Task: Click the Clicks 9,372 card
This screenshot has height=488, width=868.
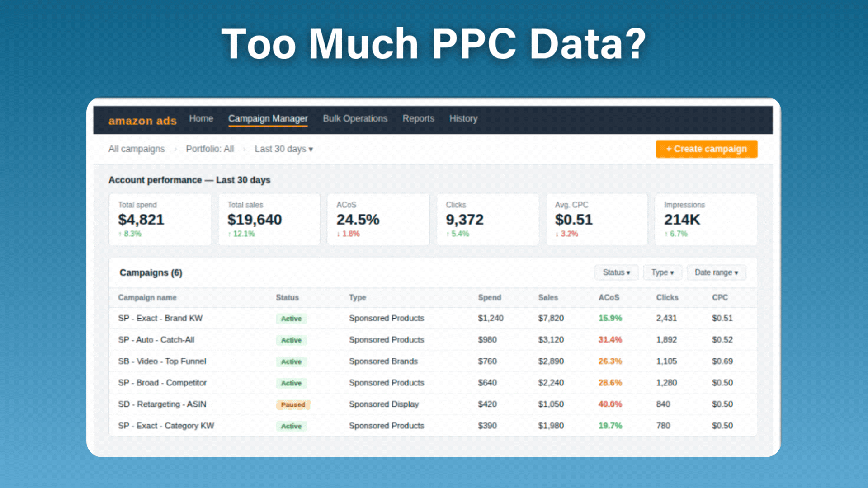Action: pos(488,220)
